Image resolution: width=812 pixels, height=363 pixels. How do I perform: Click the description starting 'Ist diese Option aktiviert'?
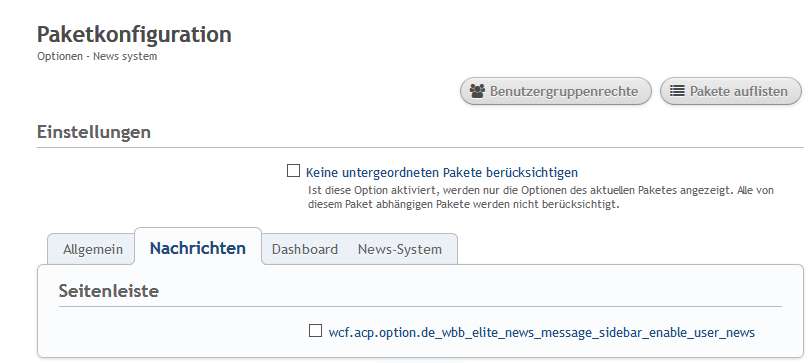pos(541,197)
